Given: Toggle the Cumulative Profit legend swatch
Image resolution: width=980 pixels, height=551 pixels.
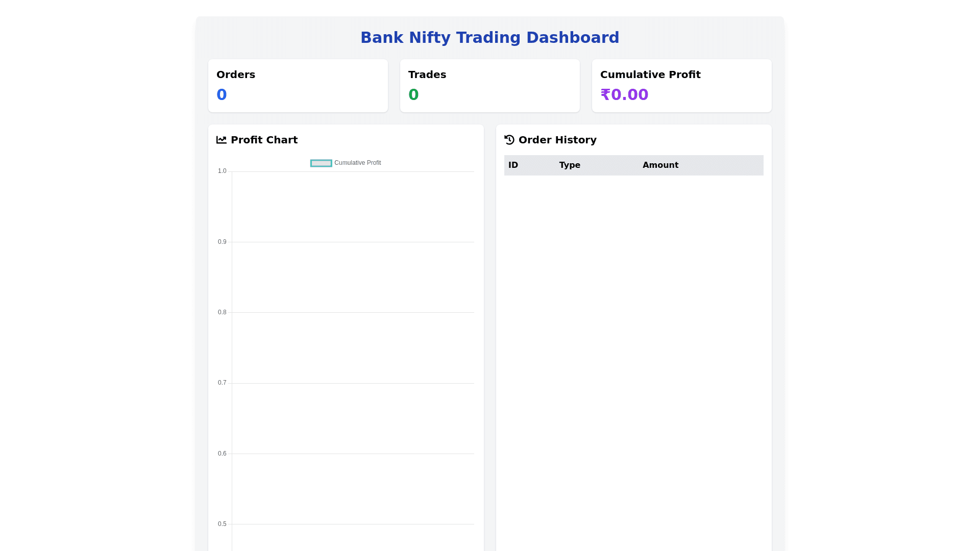Looking at the screenshot, I should pyautogui.click(x=321, y=163).
